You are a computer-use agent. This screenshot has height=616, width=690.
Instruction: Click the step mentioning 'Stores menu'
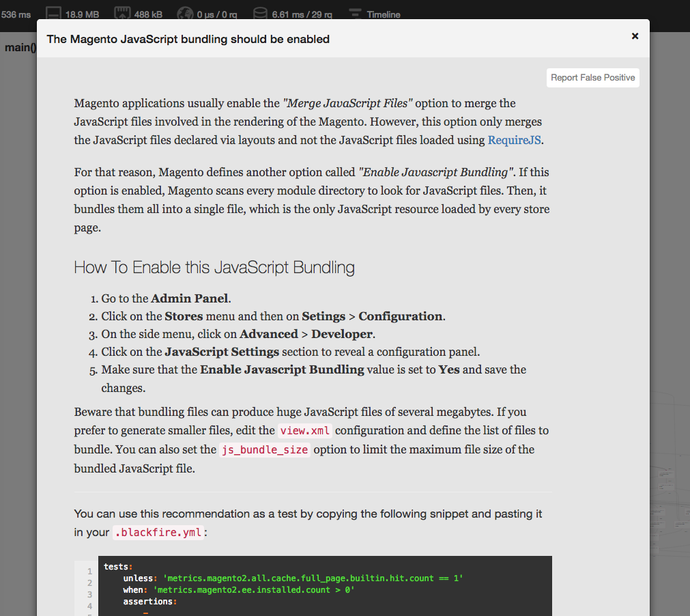[273, 316]
